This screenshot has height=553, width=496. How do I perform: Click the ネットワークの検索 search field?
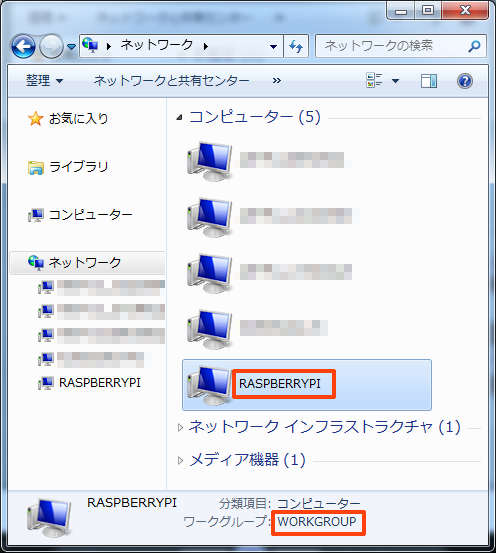pyautogui.click(x=400, y=46)
